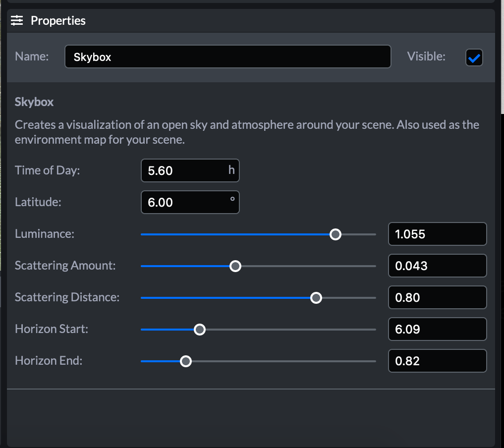This screenshot has height=448, width=504.
Task: Click the Scattering Amount slider handle
Action: click(235, 266)
